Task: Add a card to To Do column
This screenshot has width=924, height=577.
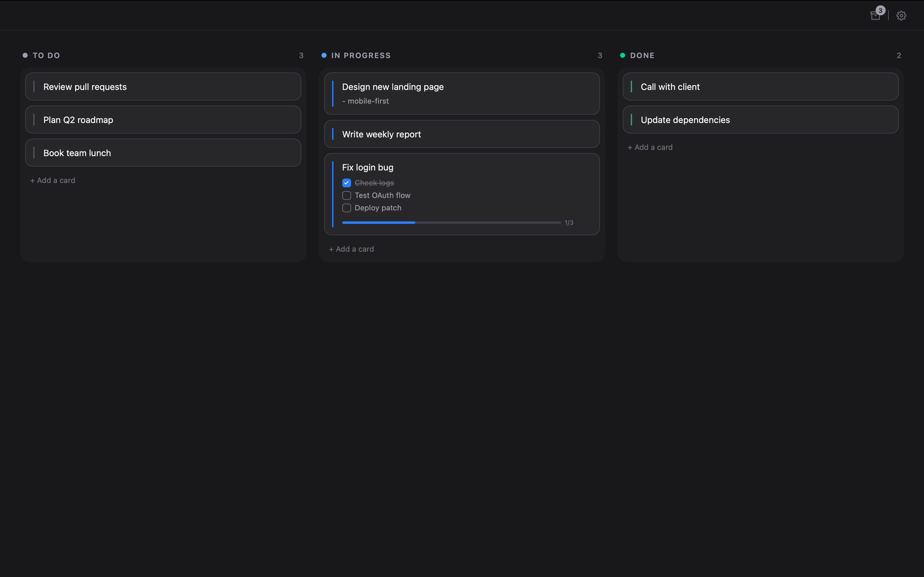Action: click(53, 180)
